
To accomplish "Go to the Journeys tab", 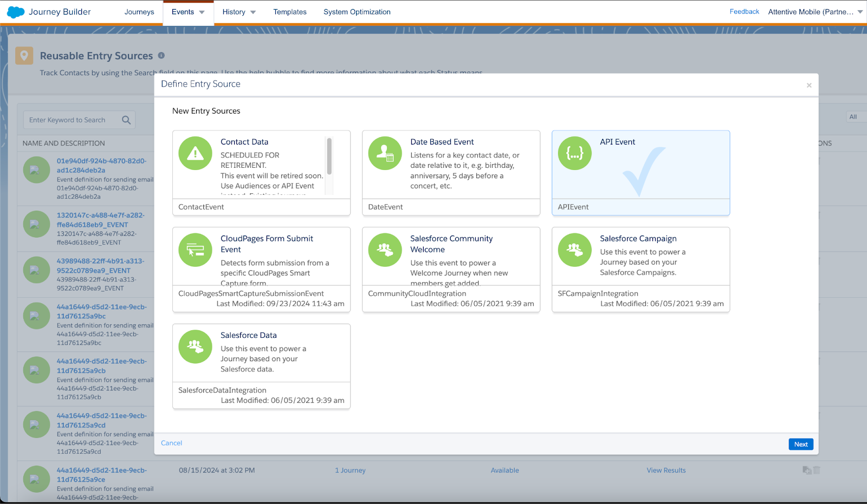I will click(139, 12).
